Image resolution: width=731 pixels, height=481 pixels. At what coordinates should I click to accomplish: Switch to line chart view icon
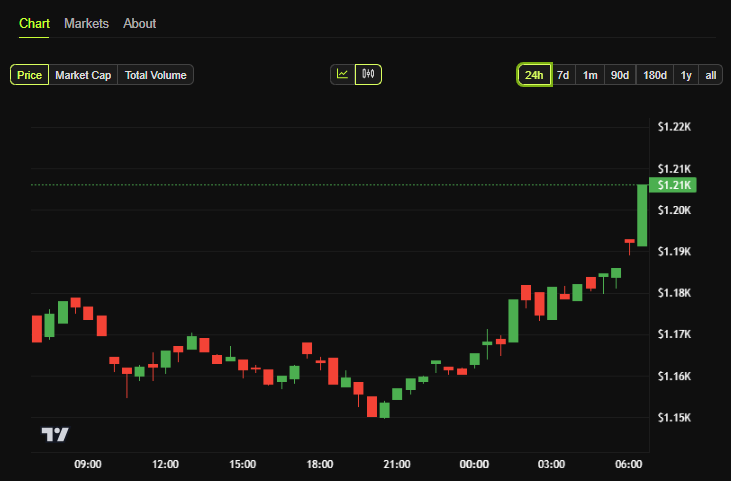pos(343,75)
